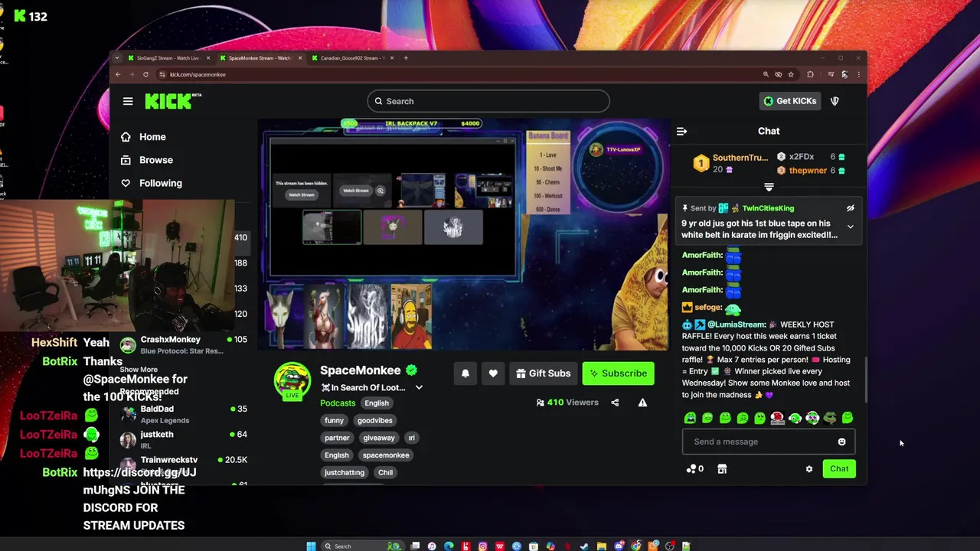Open the emoji picker in message box

[x=841, y=442]
